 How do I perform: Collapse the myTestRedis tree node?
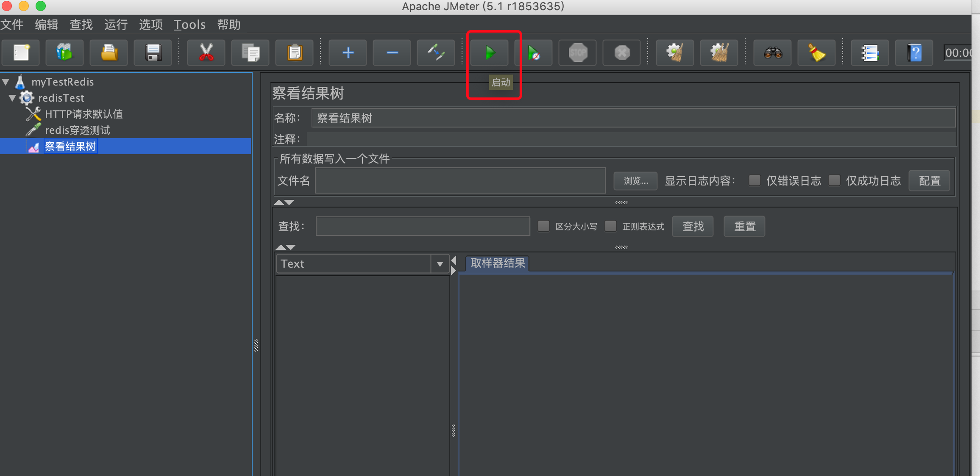pos(6,81)
